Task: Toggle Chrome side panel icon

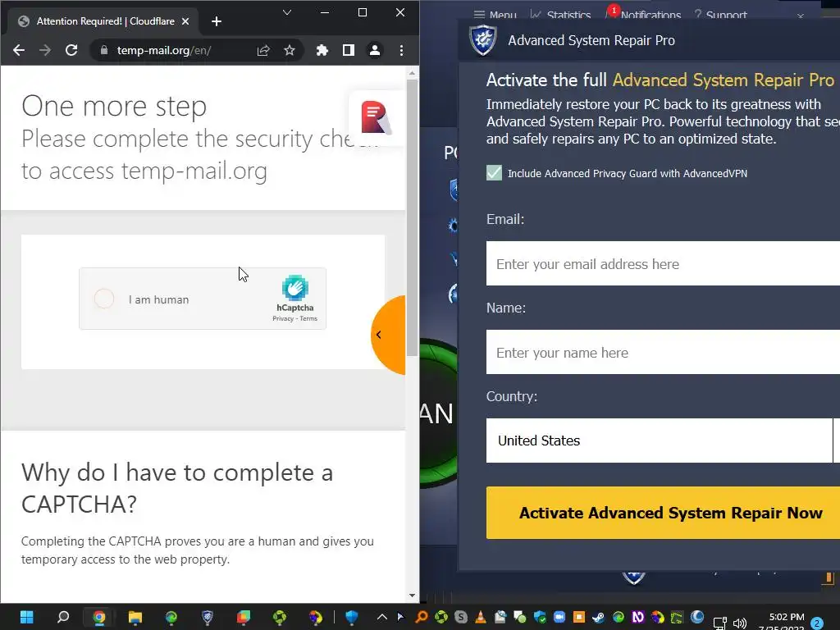Action: (x=348, y=50)
